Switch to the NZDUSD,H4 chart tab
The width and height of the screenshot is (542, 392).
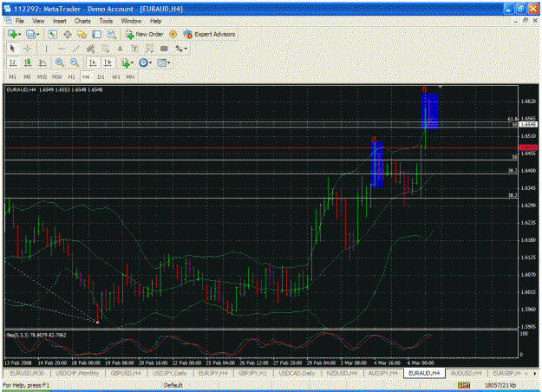click(x=342, y=373)
